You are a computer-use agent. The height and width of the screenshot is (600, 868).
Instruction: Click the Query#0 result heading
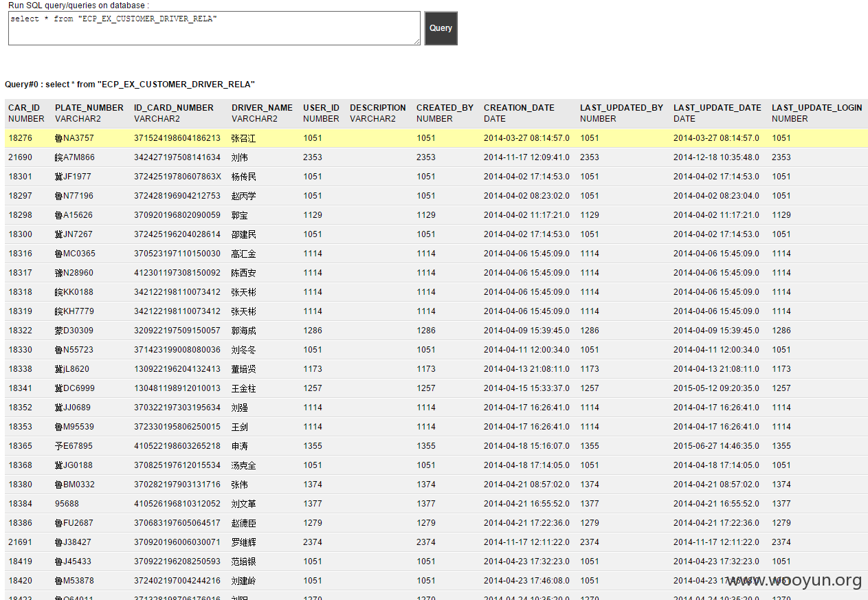[130, 85]
